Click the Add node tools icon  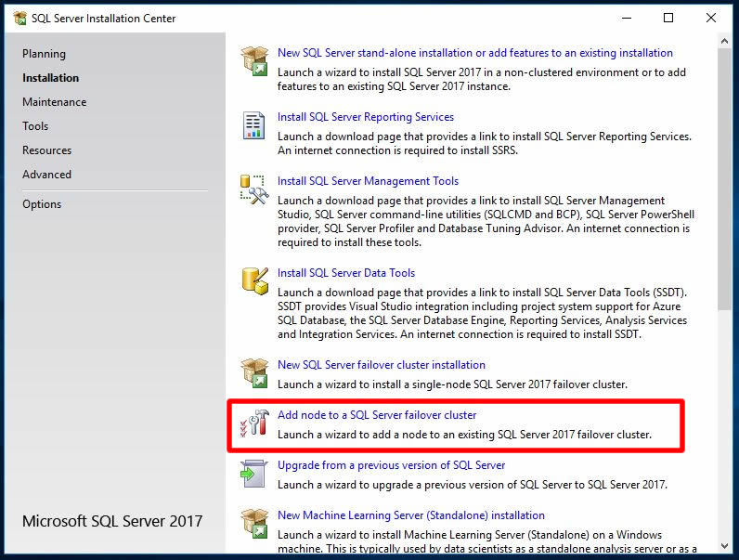(x=253, y=423)
